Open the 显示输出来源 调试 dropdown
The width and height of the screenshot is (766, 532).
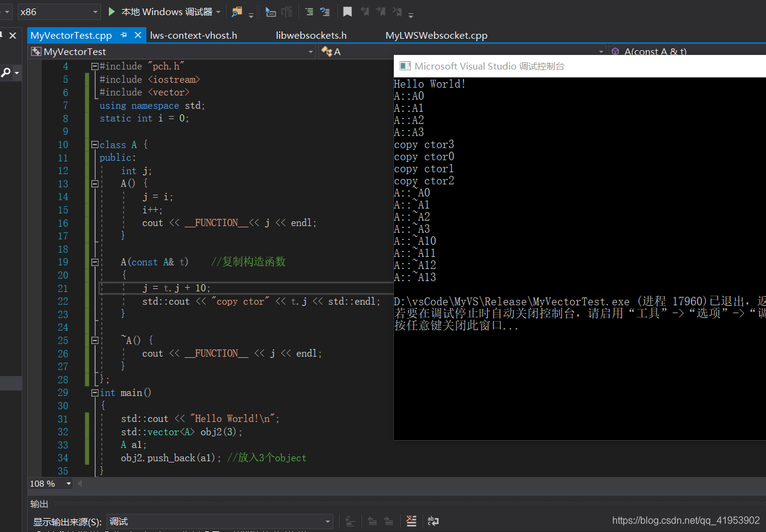pos(220,521)
